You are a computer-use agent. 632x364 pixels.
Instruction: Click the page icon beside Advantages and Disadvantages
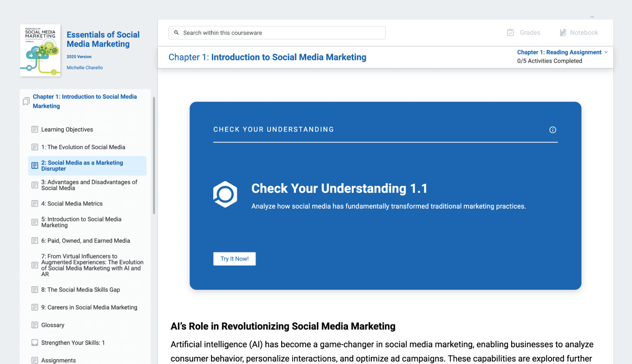(35, 185)
